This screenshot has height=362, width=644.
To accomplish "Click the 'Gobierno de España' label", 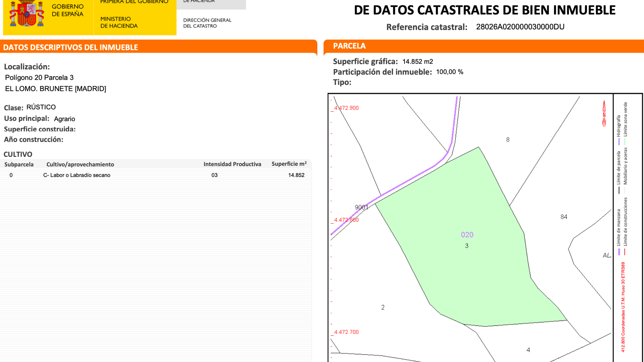I will [x=67, y=10].
